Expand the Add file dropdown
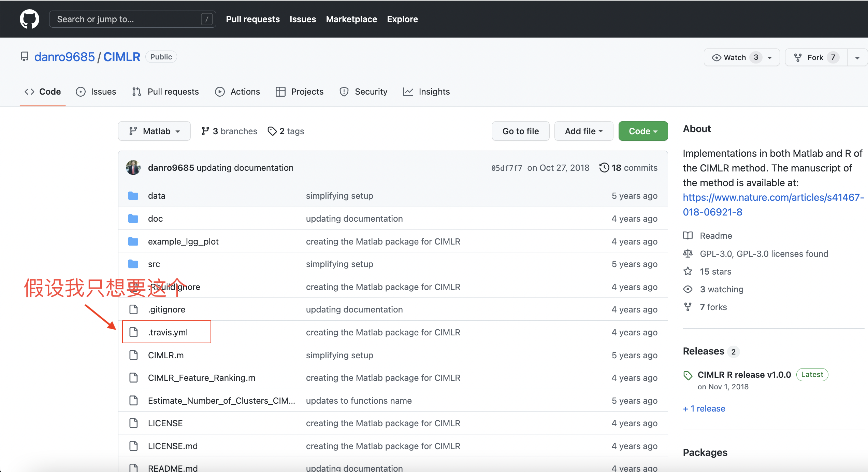The image size is (868, 472). [583, 131]
